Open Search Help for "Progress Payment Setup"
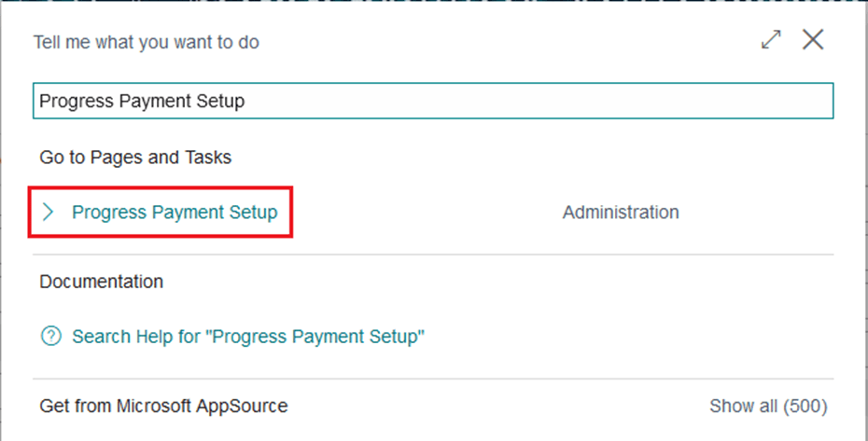The height and width of the screenshot is (441, 868). (248, 336)
